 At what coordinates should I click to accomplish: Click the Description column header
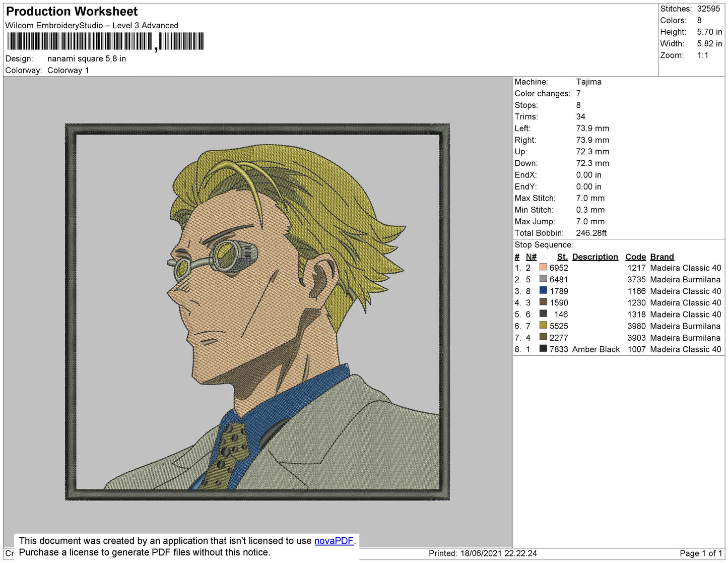pos(595,257)
